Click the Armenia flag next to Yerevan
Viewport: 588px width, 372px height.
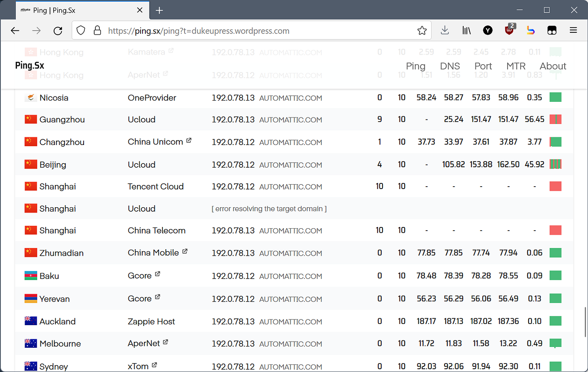(x=31, y=299)
